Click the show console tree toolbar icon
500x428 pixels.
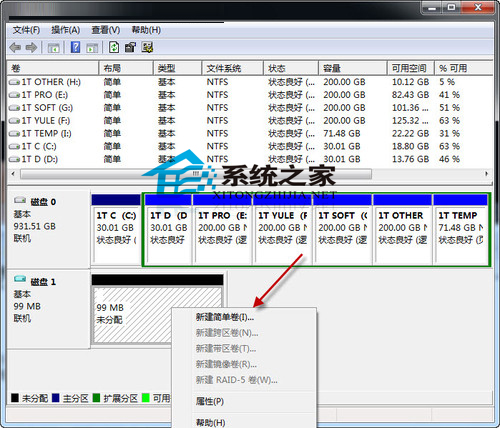[53, 48]
